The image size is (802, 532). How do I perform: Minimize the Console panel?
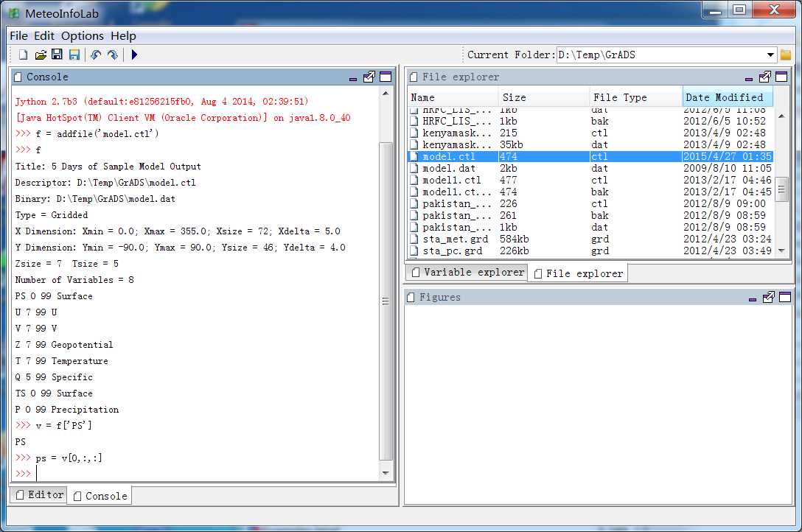coord(353,78)
